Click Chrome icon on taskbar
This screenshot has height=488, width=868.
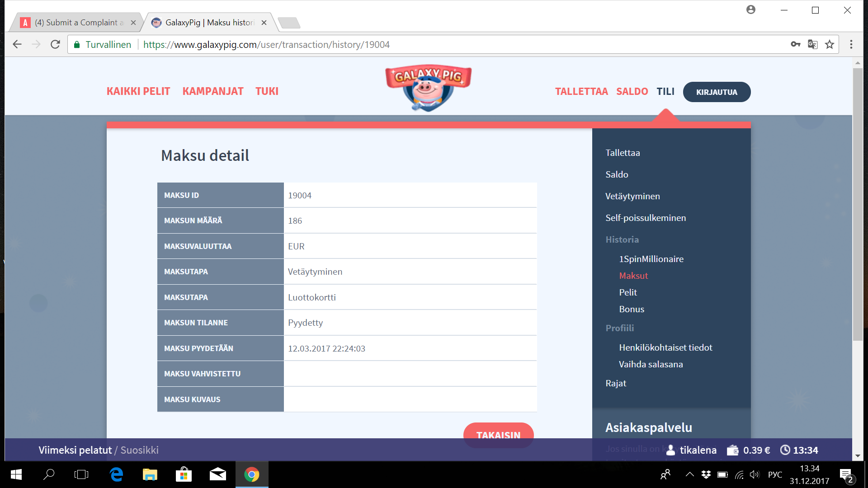(252, 474)
